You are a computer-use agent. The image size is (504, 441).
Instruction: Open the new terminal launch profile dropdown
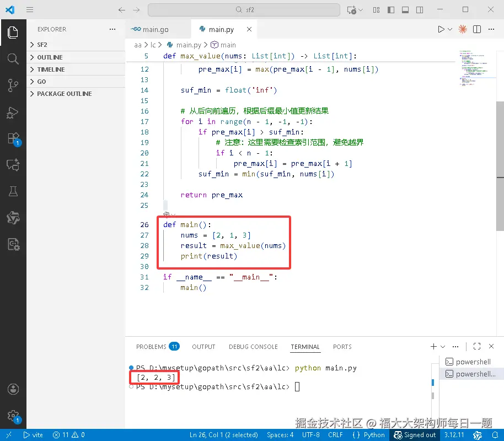coord(443,347)
